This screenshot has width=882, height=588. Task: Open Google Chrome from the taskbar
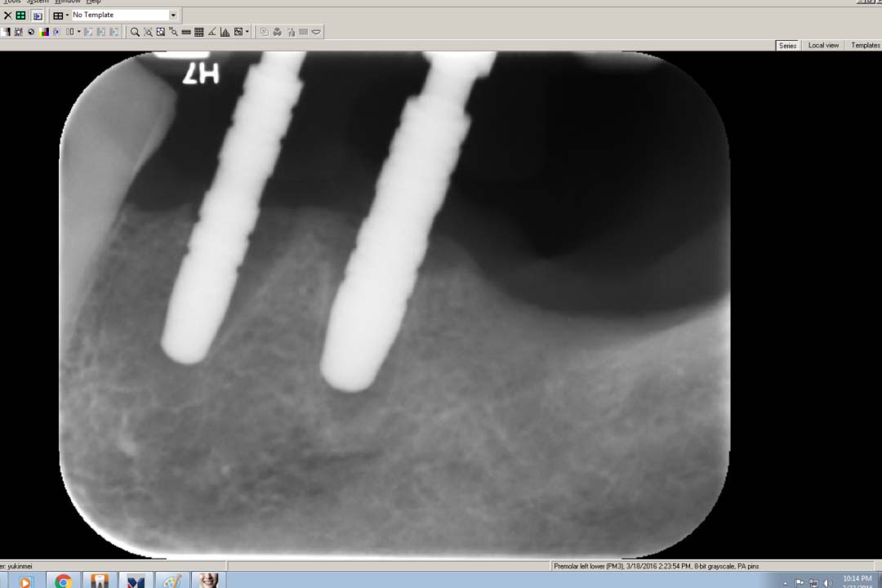point(63,581)
